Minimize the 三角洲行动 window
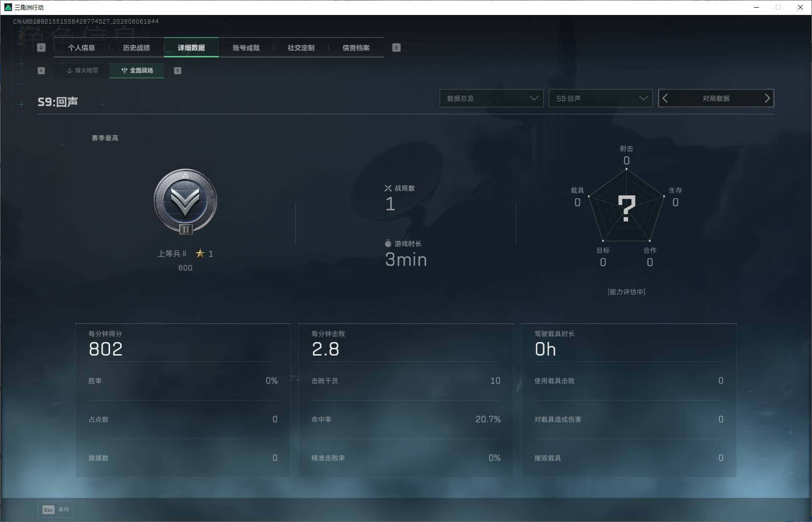812x522 pixels. pyautogui.click(x=756, y=7)
